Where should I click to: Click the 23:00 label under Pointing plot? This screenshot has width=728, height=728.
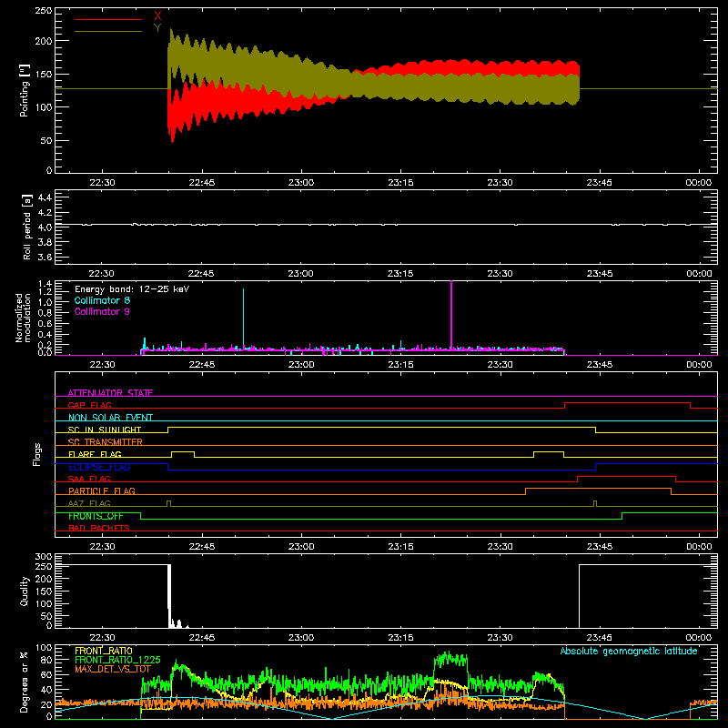tap(301, 183)
